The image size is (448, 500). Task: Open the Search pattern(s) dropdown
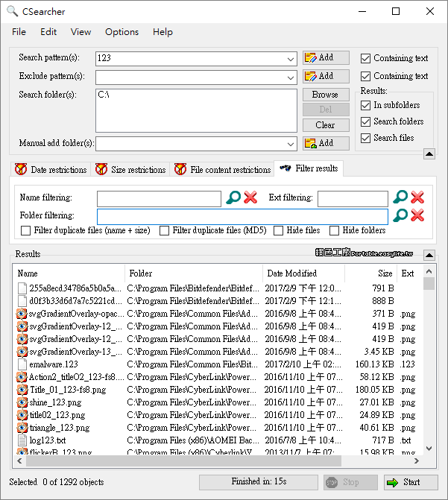pos(291,59)
